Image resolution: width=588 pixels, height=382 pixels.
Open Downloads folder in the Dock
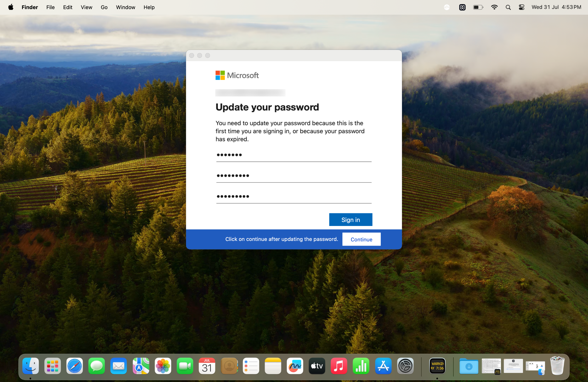pos(469,366)
